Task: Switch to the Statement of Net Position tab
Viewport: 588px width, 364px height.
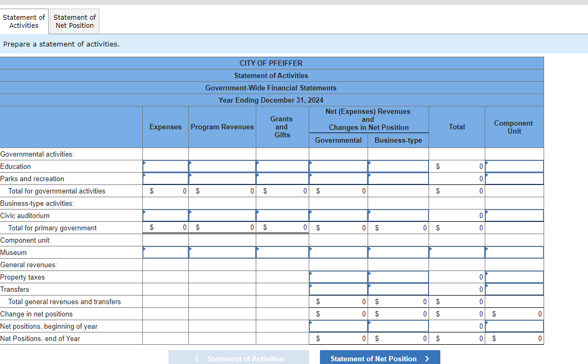Action: click(x=74, y=21)
